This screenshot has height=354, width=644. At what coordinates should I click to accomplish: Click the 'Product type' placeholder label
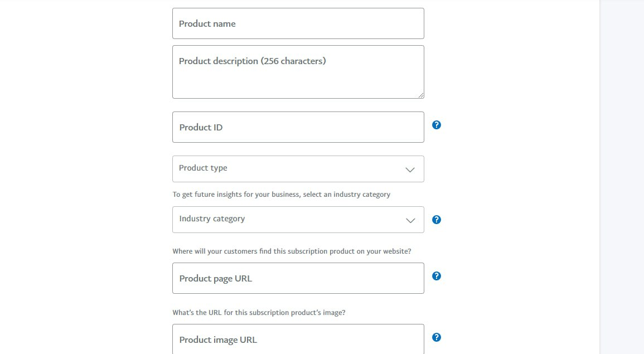coord(203,168)
